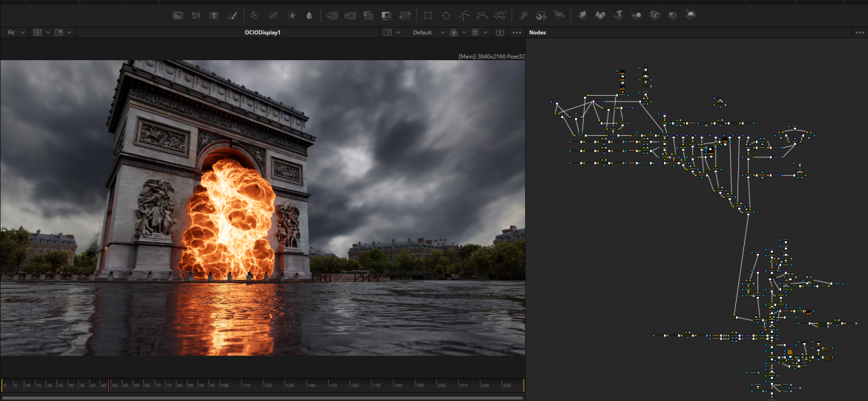Add a Text+ node from the toolbar
The height and width of the screenshot is (401, 868).
[x=214, y=15]
